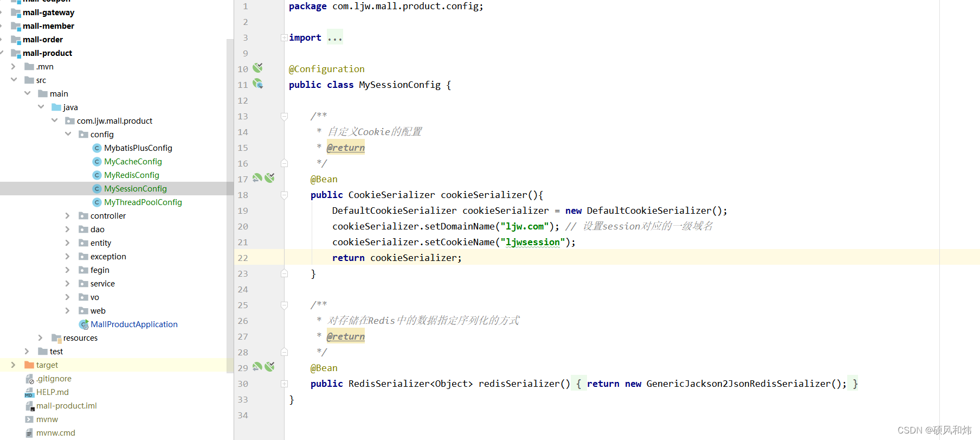980x440 pixels.
Task: Click the mall-product.iml file icon
Action: click(x=29, y=406)
